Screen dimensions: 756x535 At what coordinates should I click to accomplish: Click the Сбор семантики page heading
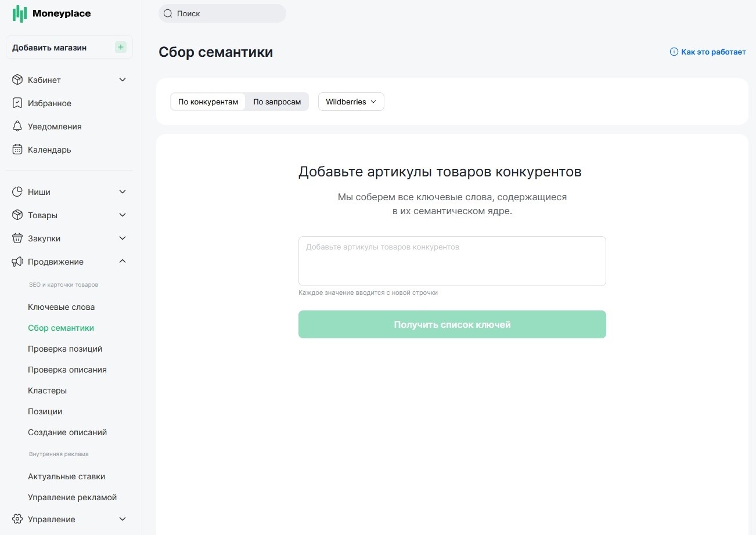[x=215, y=52]
